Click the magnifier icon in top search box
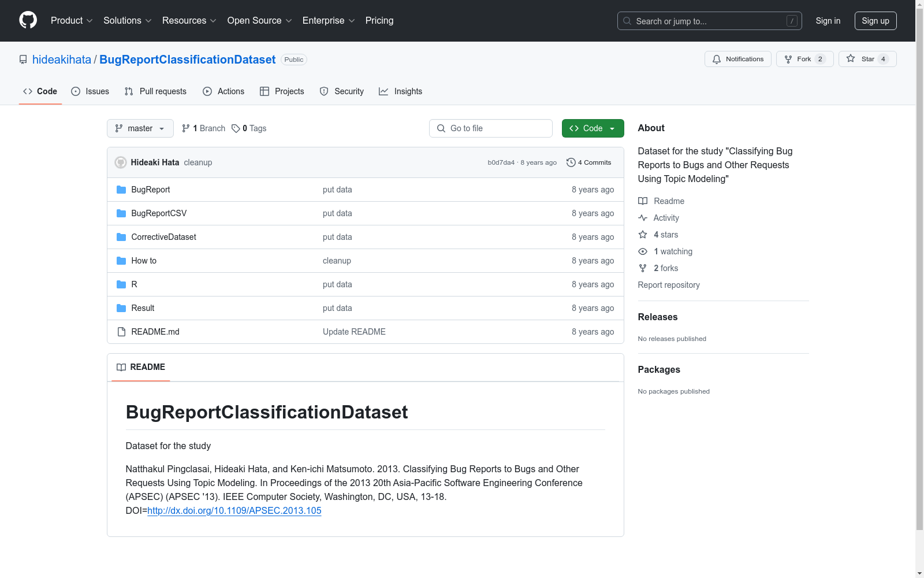924x578 pixels. [627, 21]
